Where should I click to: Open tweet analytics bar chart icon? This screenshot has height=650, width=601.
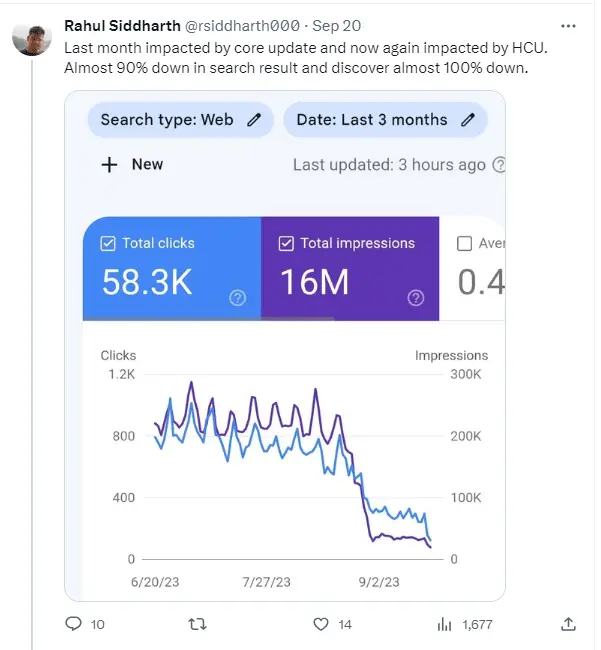click(x=444, y=624)
